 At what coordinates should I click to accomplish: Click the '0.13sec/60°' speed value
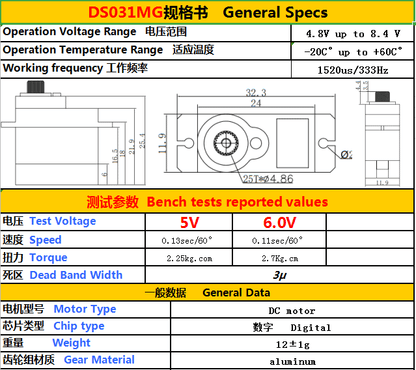(187, 240)
